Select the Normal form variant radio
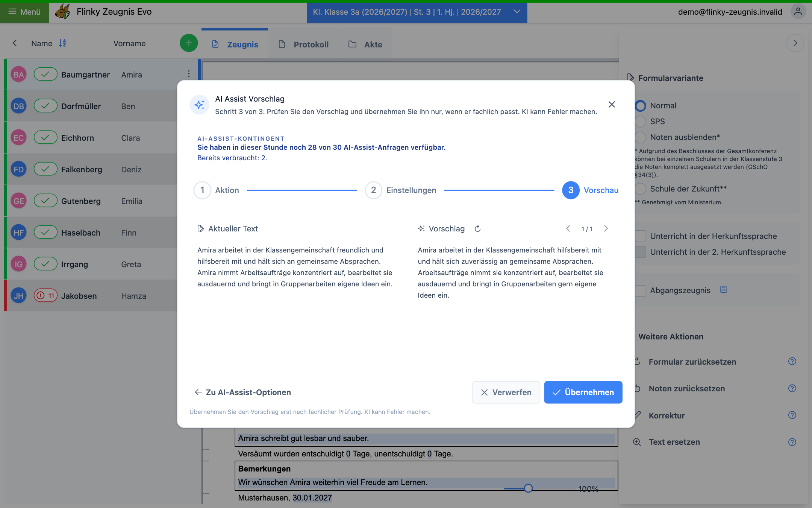 641,106
